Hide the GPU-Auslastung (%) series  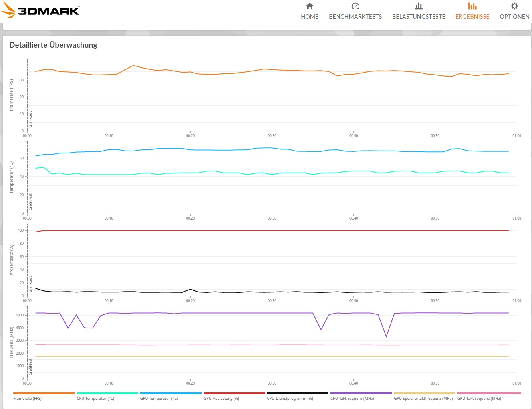click(221, 399)
